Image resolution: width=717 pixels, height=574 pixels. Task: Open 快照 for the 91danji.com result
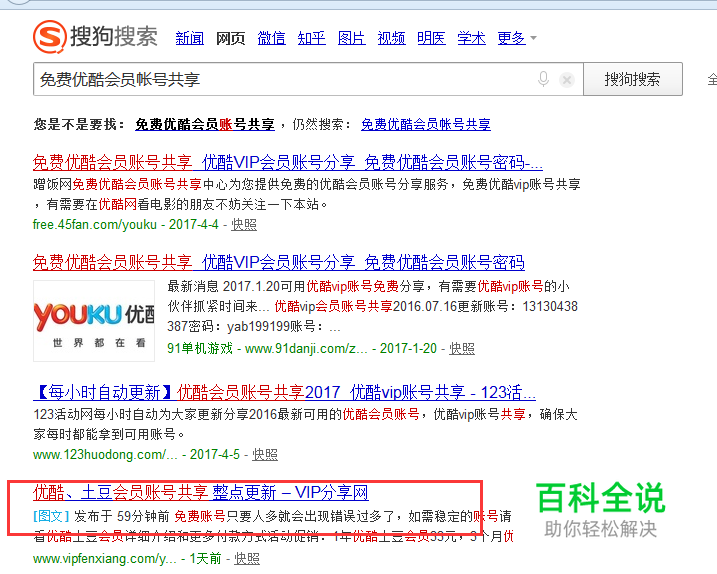point(462,349)
